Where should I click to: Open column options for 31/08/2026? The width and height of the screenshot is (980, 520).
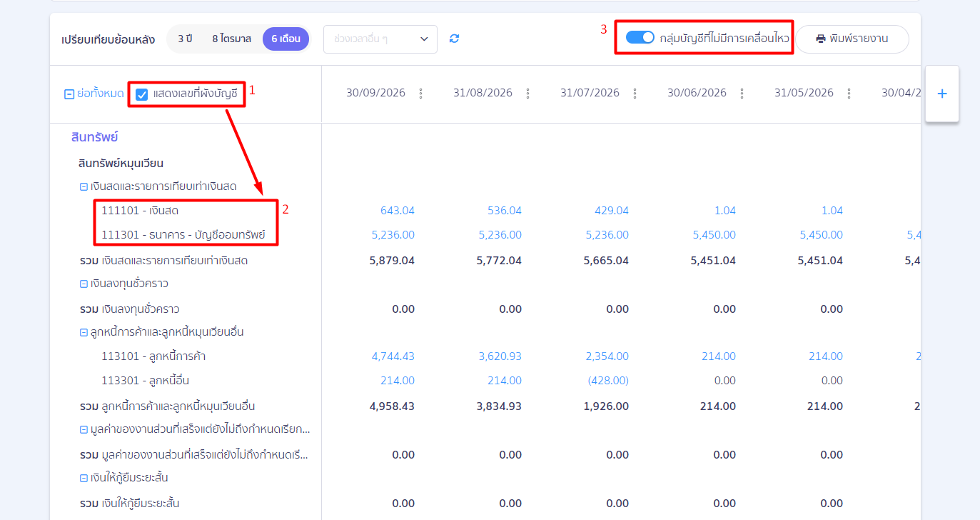coord(527,93)
